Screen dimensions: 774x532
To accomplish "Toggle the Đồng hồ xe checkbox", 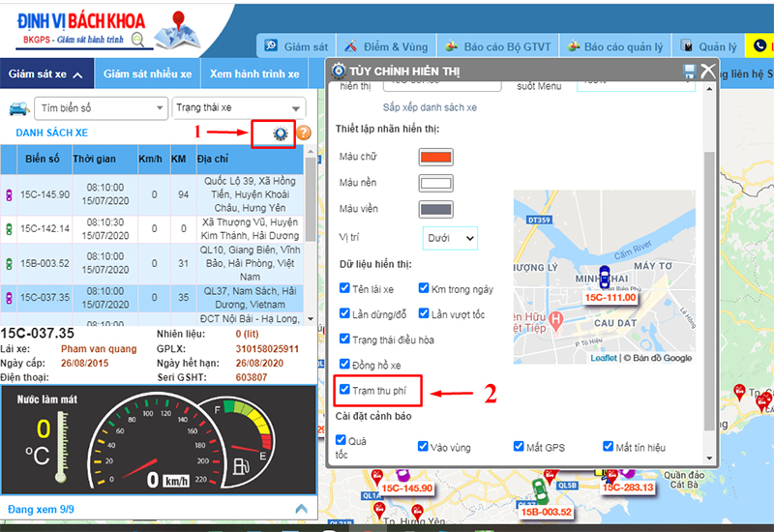I will (x=344, y=364).
